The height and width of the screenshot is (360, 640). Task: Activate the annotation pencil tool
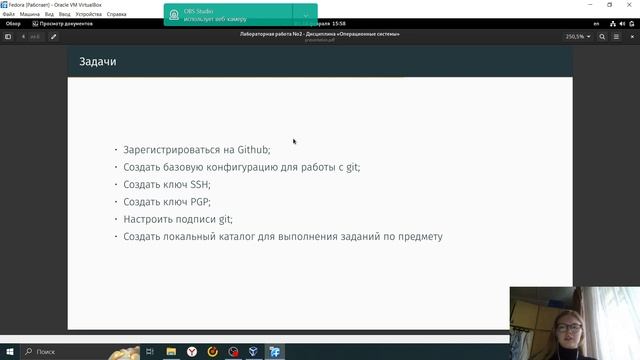tap(53, 37)
